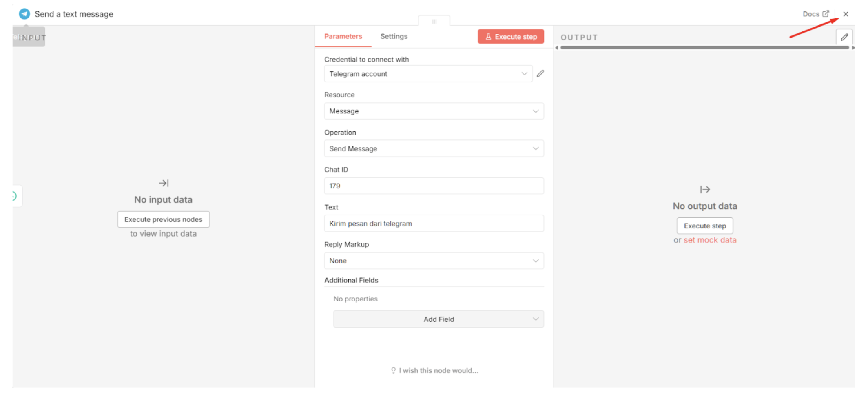Click the Chat ID input field
The image size is (868, 394).
pos(434,186)
